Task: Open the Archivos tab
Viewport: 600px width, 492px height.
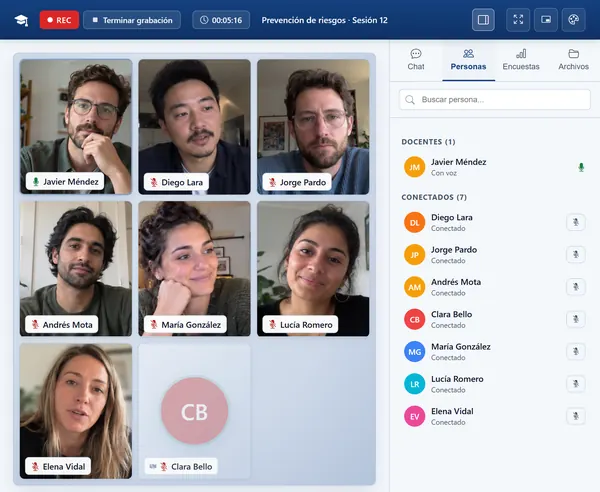Action: pyautogui.click(x=573, y=60)
